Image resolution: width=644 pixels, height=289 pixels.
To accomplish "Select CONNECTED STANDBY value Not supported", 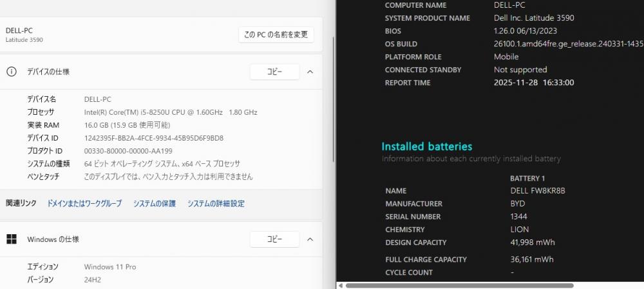I will 520,70.
